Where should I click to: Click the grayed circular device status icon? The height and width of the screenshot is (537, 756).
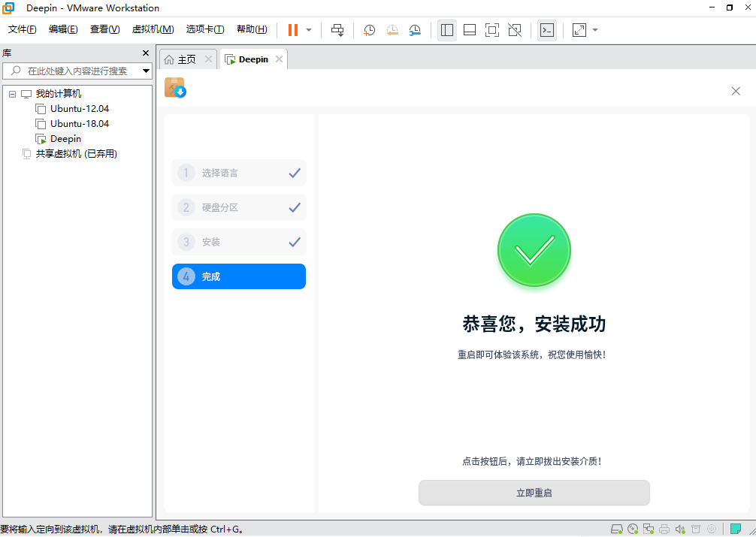(x=712, y=529)
